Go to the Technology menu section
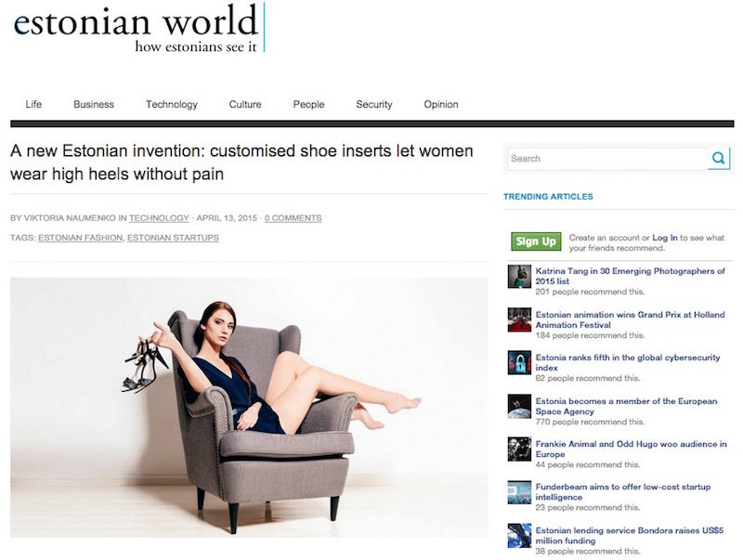This screenshot has height=560, width=743. tap(172, 104)
